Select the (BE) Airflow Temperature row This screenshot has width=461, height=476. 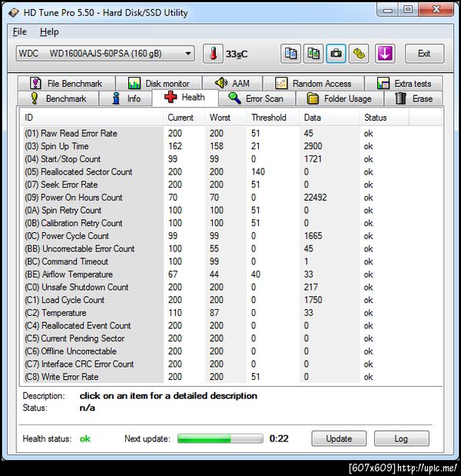point(232,274)
